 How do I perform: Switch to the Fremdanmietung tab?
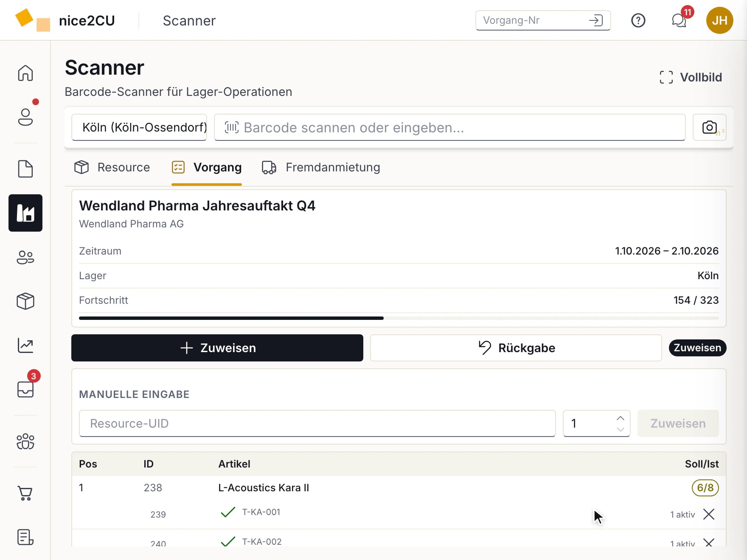point(321,167)
